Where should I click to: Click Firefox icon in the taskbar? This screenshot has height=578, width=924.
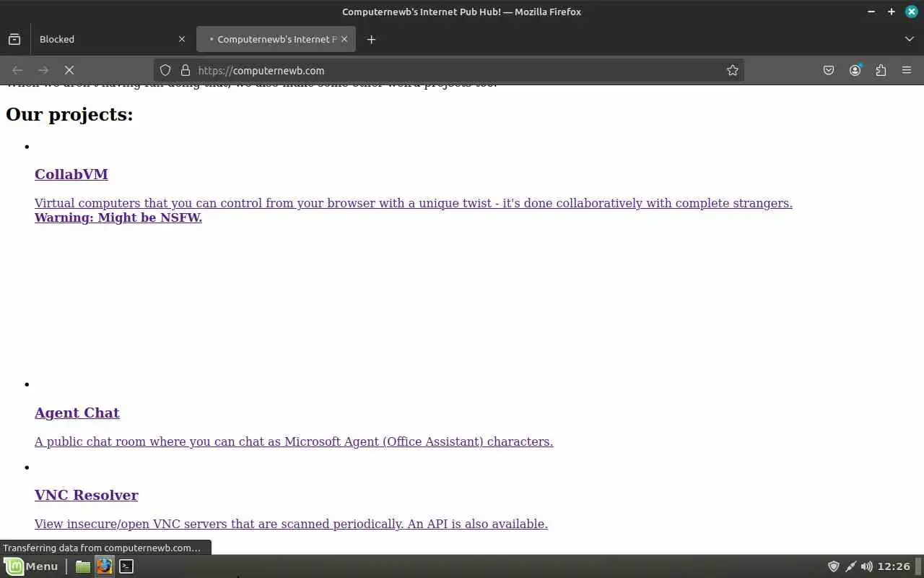click(105, 566)
